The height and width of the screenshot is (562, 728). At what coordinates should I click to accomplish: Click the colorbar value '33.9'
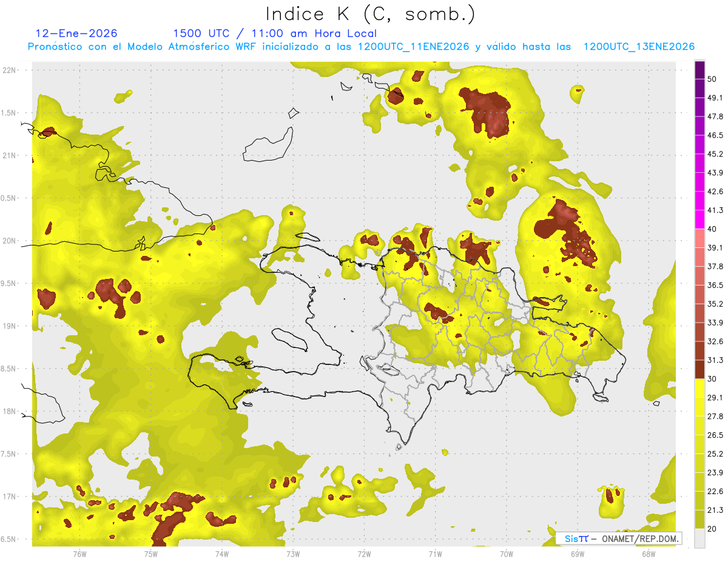715,323
